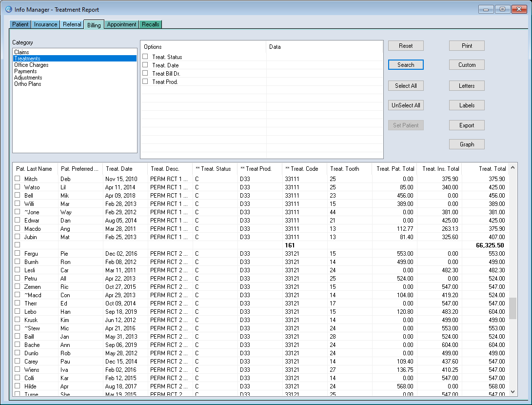
Task: Tick the Treat. Date option checkbox
Action: (x=145, y=65)
